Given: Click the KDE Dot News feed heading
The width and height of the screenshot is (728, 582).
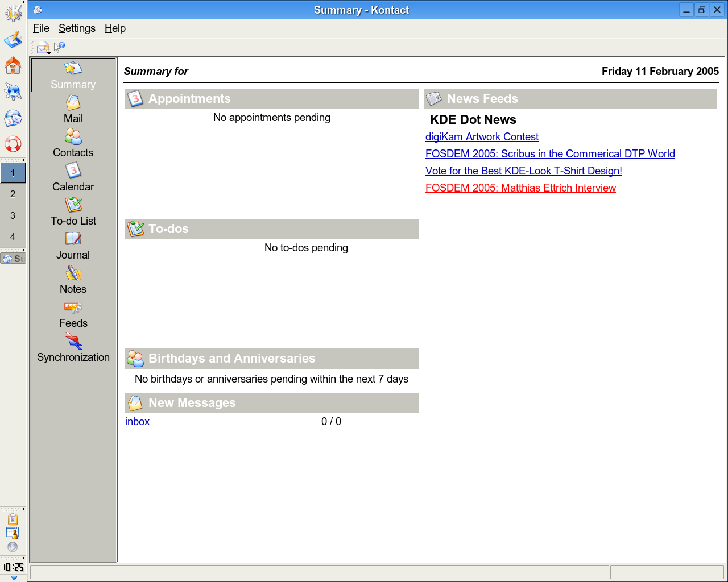Looking at the screenshot, I should 473,119.
